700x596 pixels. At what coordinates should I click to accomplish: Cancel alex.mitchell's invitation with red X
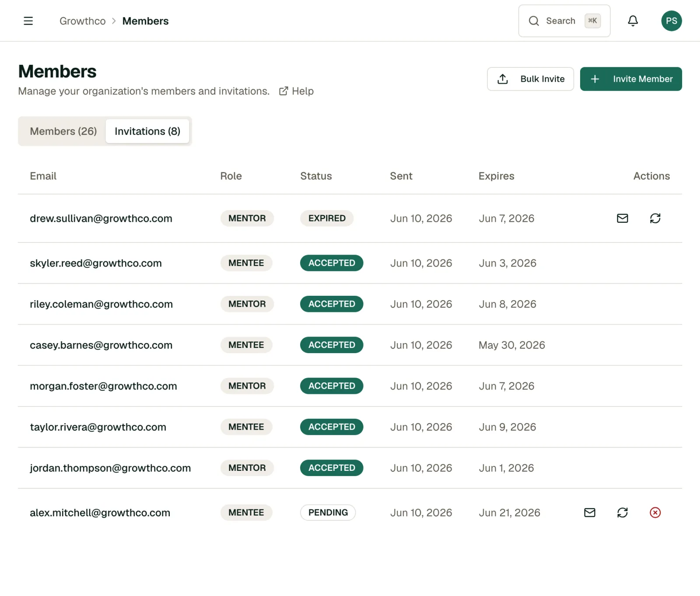655,512
